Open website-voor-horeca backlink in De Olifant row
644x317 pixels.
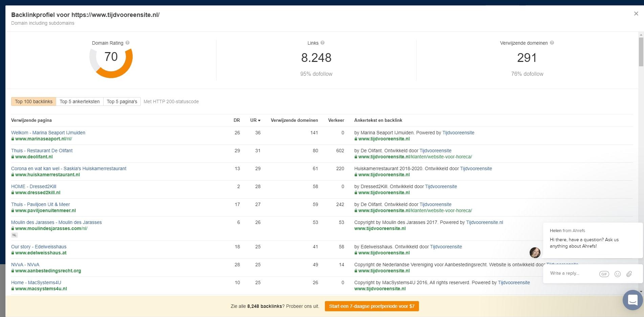[415, 157]
